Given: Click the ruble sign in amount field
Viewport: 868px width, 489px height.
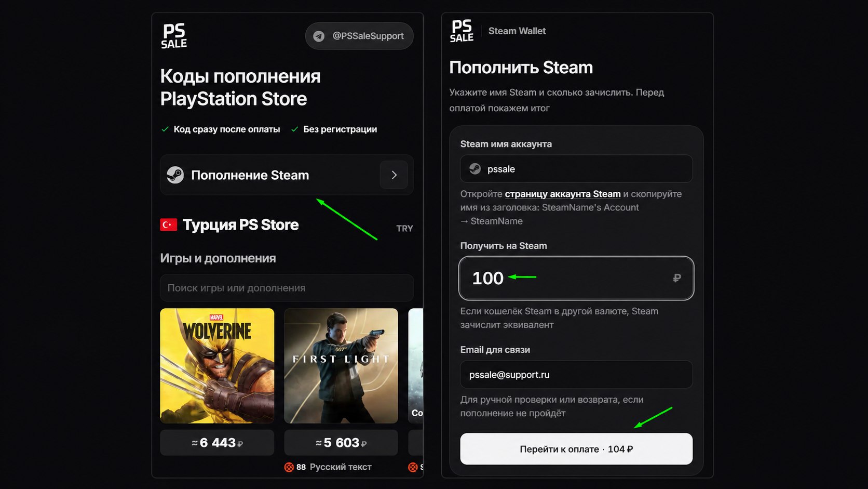Looking at the screenshot, I should coord(676,278).
